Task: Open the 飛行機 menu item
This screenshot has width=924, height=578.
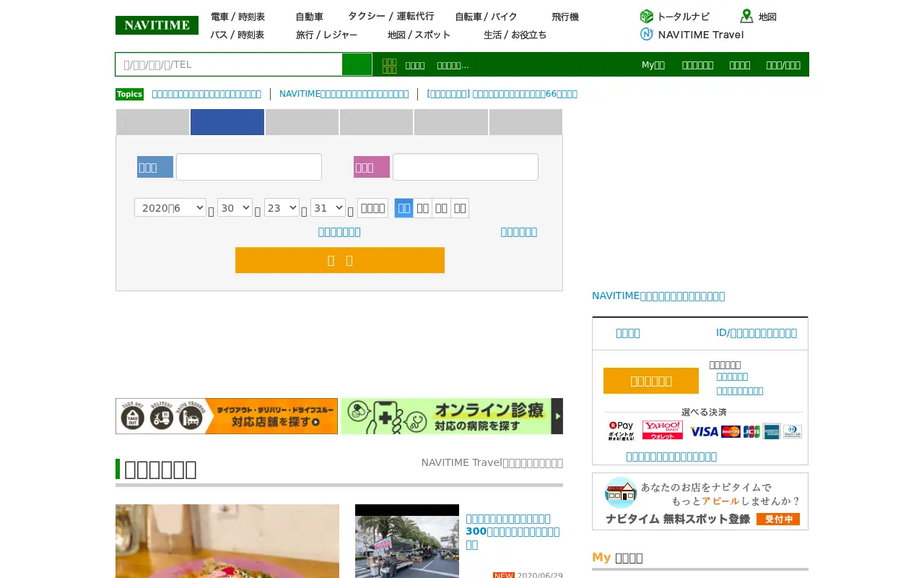Action: click(565, 17)
